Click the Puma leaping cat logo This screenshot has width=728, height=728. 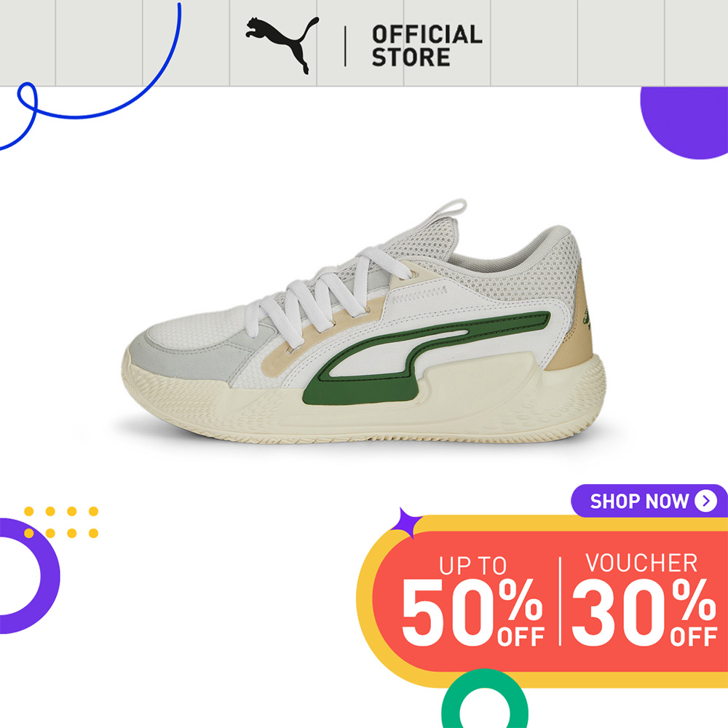tap(282, 45)
